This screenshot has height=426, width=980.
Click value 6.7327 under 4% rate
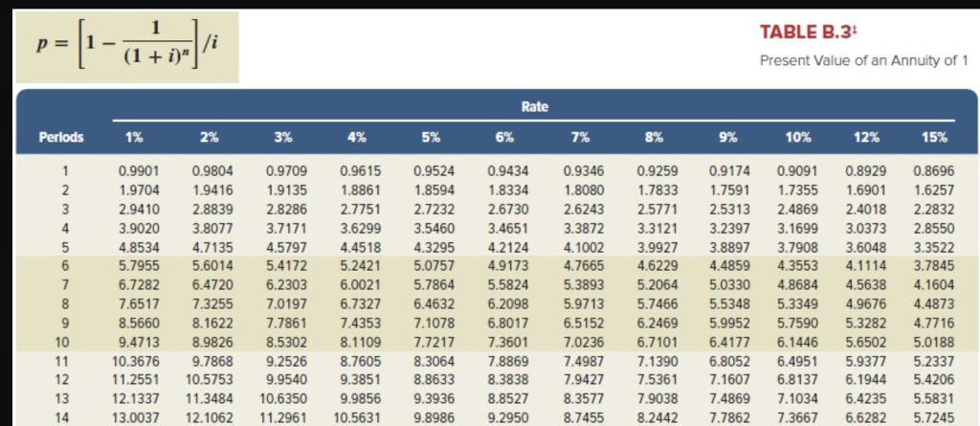point(361,303)
